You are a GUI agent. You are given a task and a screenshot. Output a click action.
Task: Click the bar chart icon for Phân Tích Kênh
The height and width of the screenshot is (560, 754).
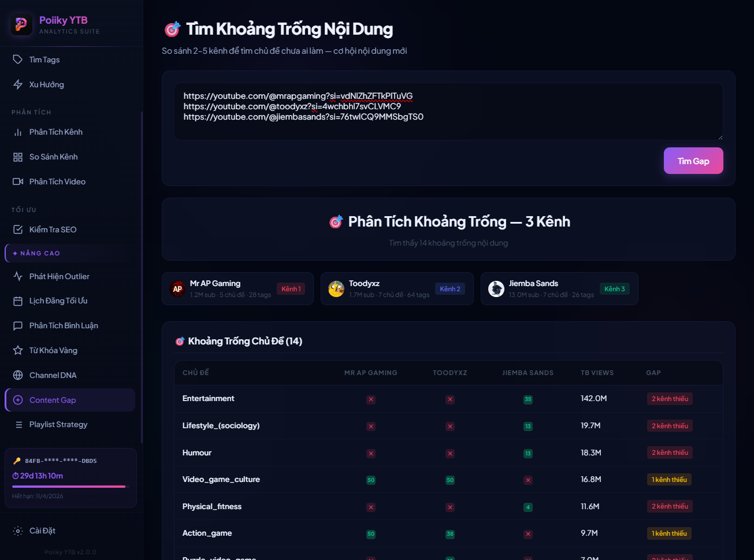(18, 132)
